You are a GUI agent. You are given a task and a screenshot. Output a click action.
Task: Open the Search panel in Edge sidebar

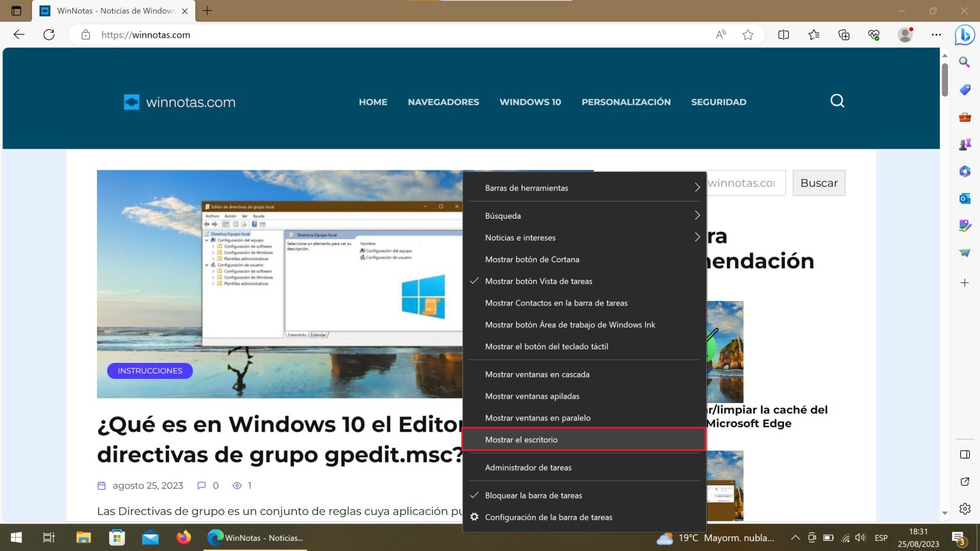(x=965, y=62)
